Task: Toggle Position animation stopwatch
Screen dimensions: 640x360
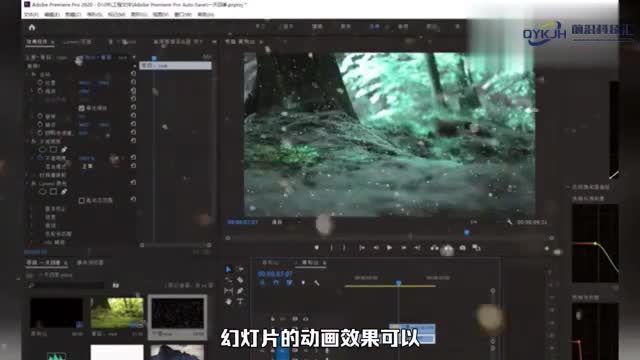Action: 40,82
